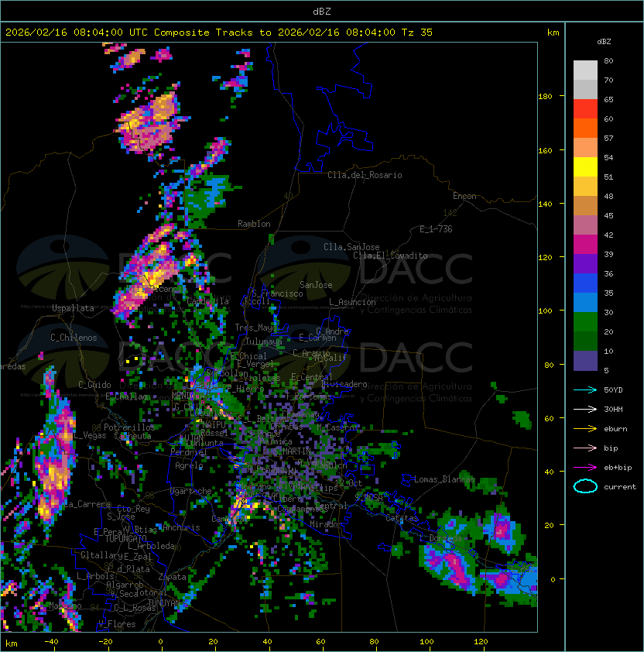Click the 'Clla.del_Rosario' map label
The image size is (644, 652).
pyautogui.click(x=365, y=175)
